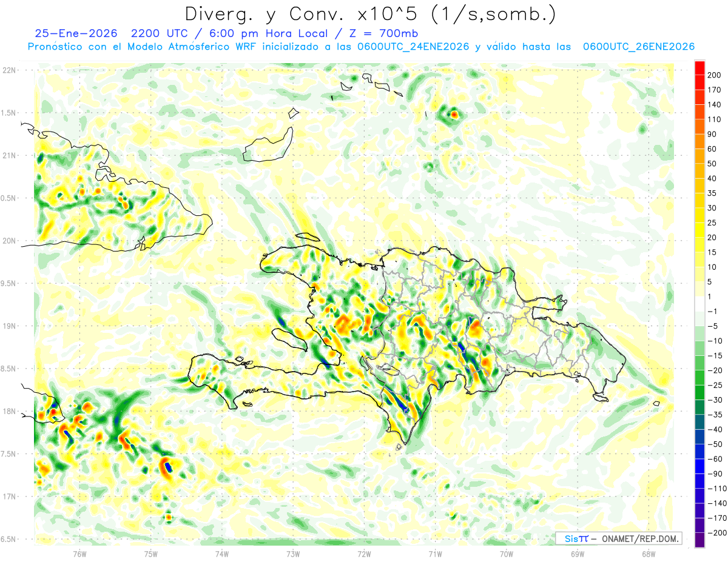
Task: Click the '75W' longitude label
Action: (150, 555)
